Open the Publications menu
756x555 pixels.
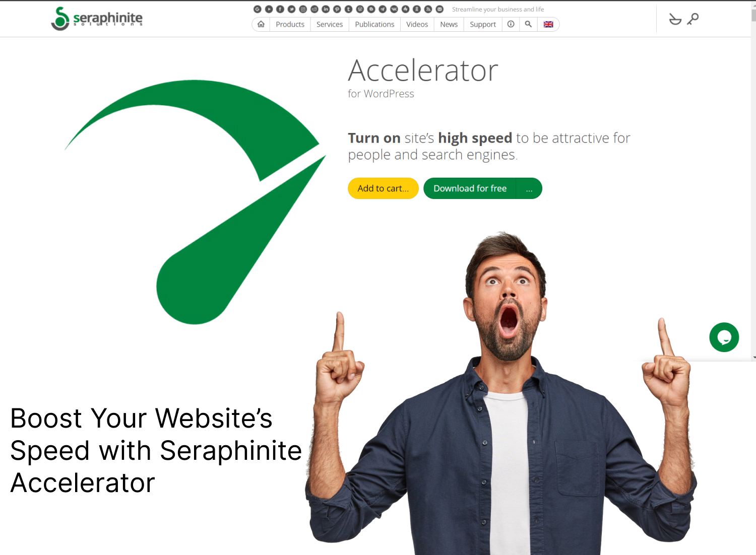pos(374,24)
